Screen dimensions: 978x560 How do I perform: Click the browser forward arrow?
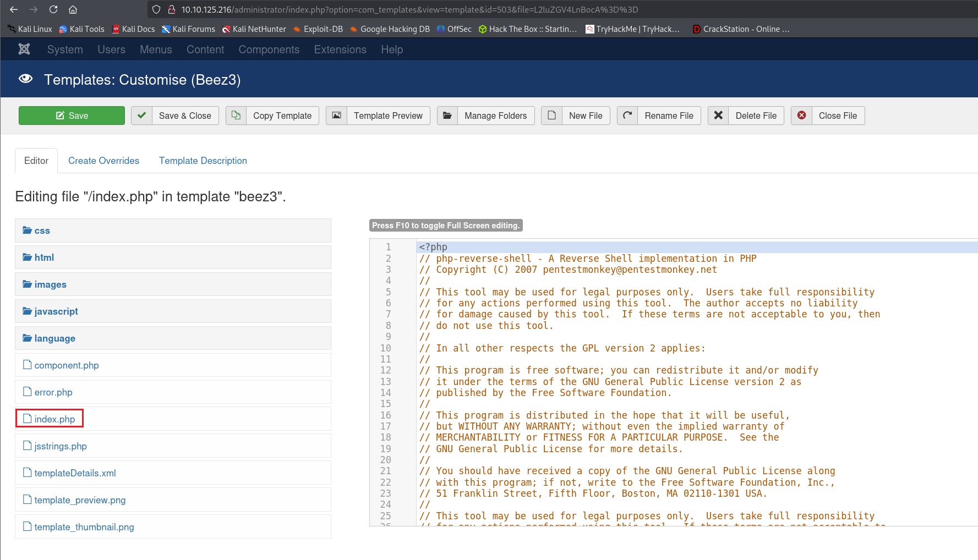[x=34, y=9]
